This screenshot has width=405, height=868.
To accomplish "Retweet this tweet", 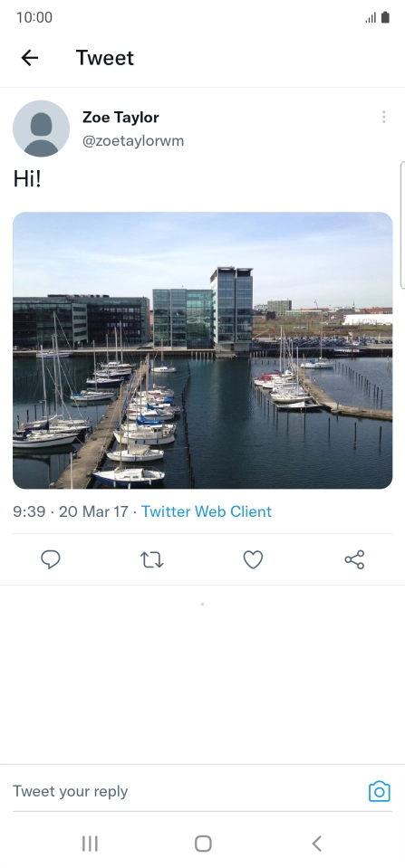I will pos(152,559).
